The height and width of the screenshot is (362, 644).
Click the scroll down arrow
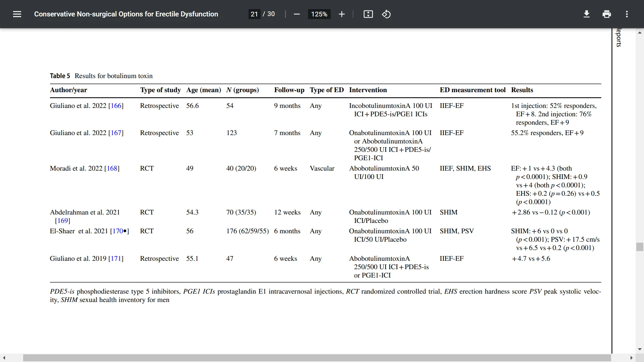[640, 349]
